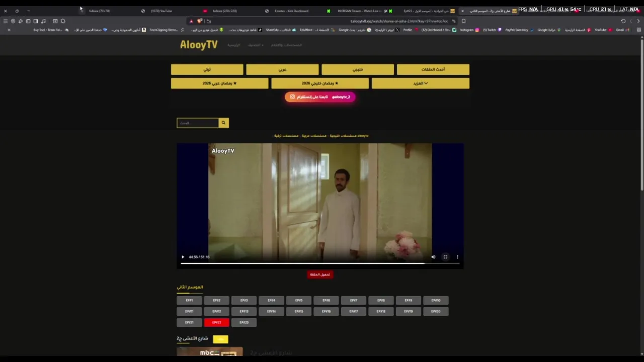Toggle the sidebar panel icon in toolbar
Image resolution: width=644 pixels, height=362 pixels.
tap(36, 21)
